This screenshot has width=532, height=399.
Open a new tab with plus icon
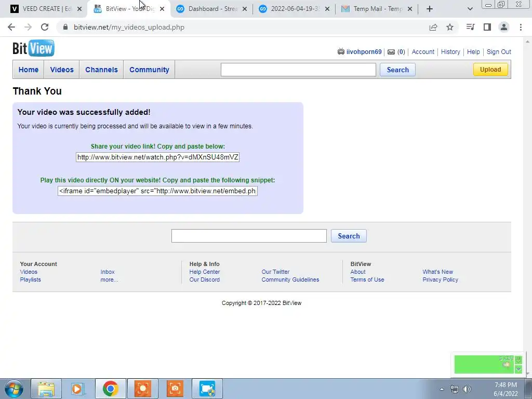click(430, 9)
